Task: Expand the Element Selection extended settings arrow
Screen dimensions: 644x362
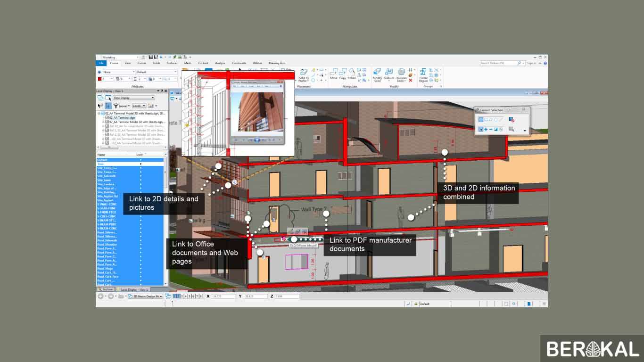Action: pos(525,131)
